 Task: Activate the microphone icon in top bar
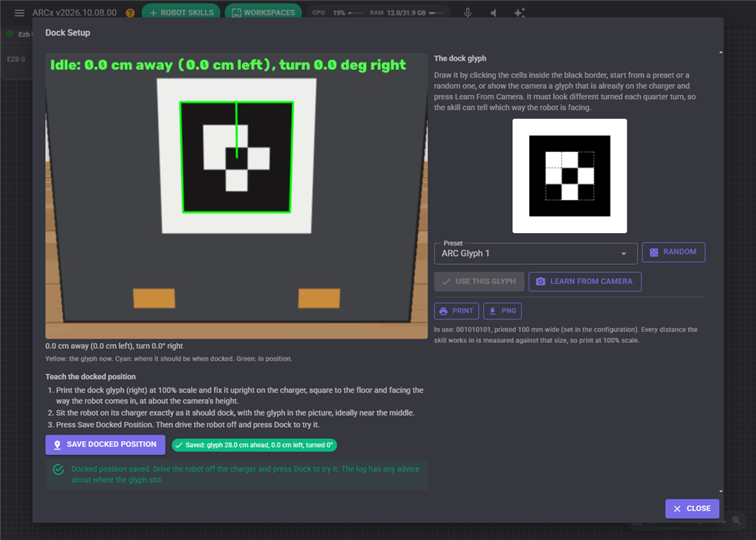467,13
